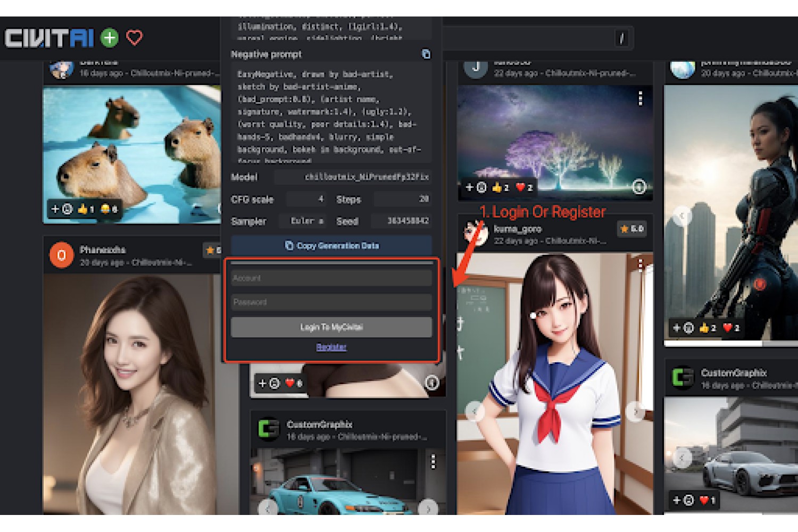
Task: Click the thumbs-up count on the cyborg woman image
Action: click(708, 328)
